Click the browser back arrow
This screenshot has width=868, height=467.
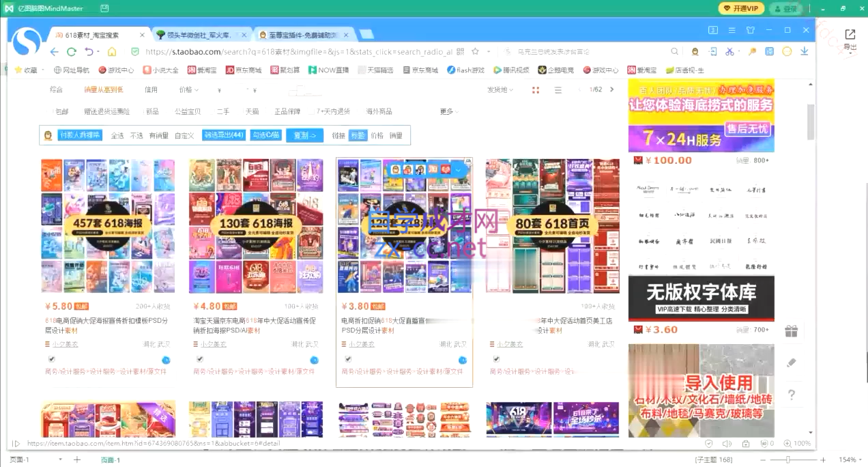pos(55,52)
